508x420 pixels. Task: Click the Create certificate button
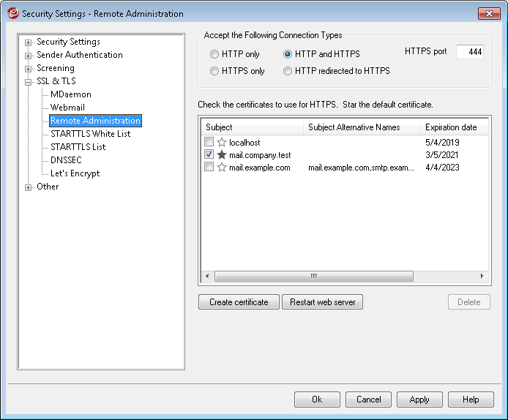239,302
